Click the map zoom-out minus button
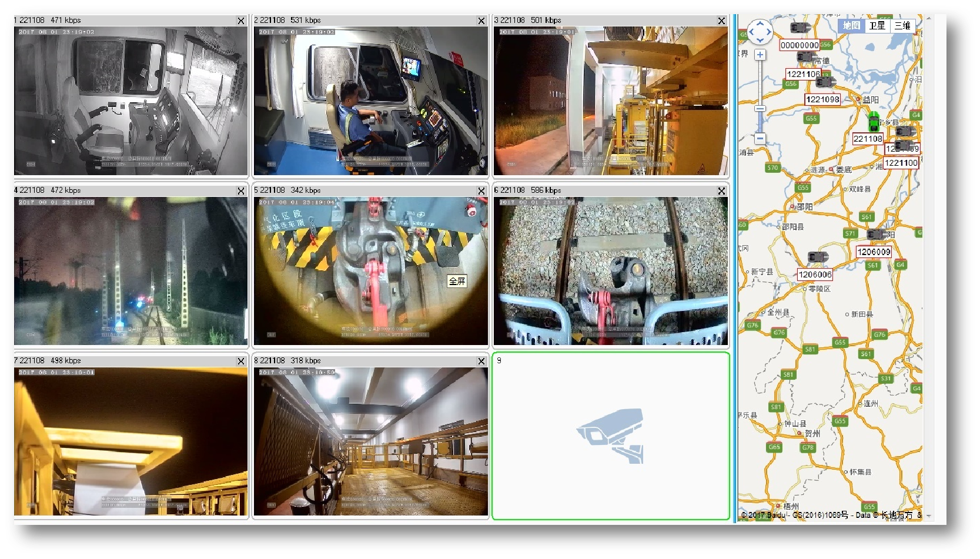980x559 pixels. point(760,139)
